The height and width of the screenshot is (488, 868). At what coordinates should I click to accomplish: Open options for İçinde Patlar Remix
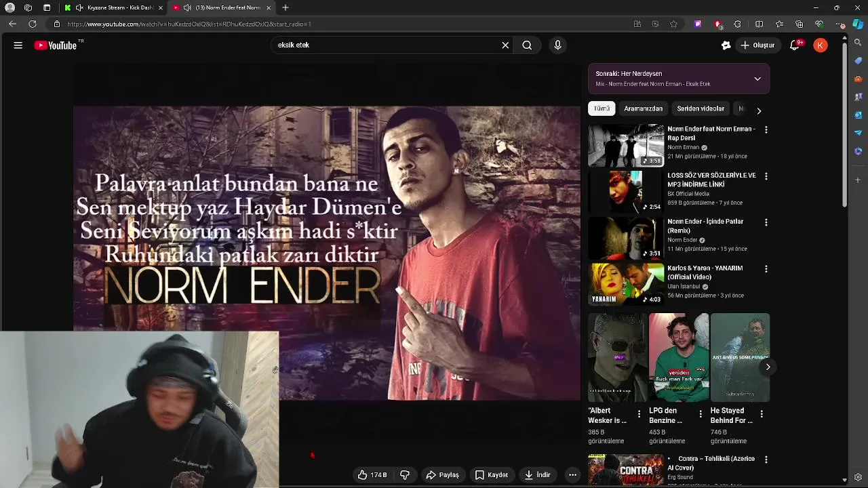766,222
